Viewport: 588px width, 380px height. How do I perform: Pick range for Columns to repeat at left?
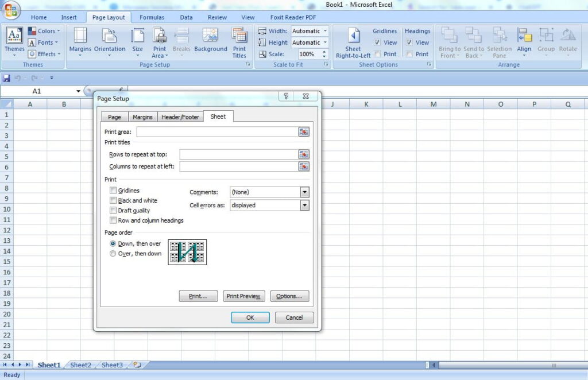304,166
